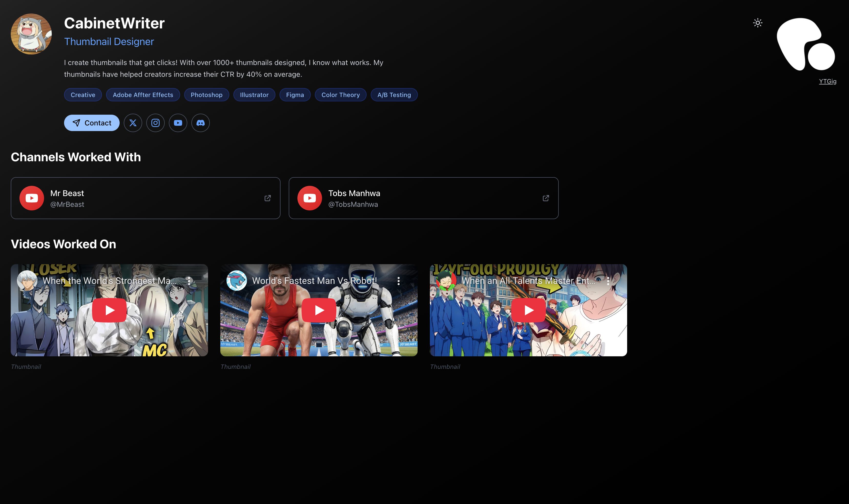Open Mr Beast channel external link icon
Viewport: 849px width, 504px height.
267,198
